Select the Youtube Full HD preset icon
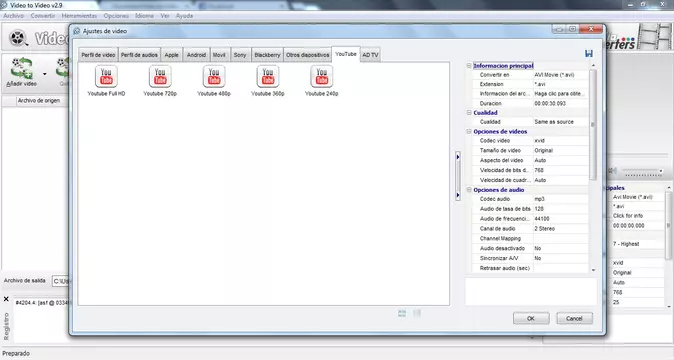Viewport: 674px width, 360px height. click(x=106, y=77)
